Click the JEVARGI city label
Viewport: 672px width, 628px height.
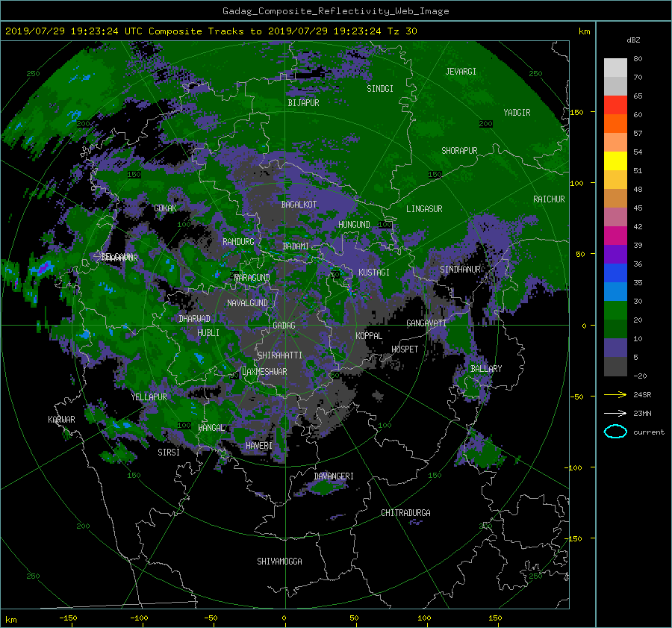coord(461,72)
